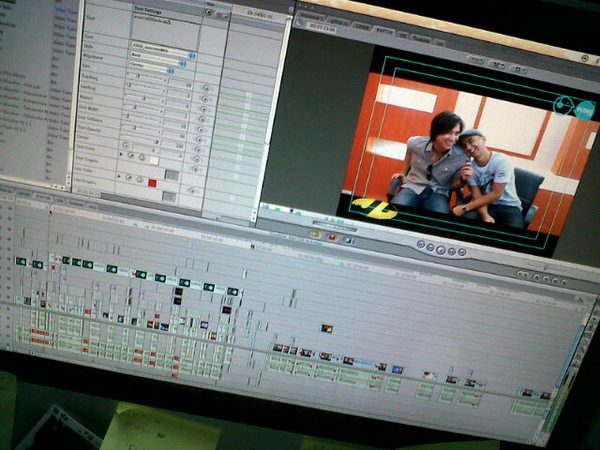Toggle the Tracking keyframe button
Image resolution: width=600 pixels, height=450 pixels.
coord(205,99)
